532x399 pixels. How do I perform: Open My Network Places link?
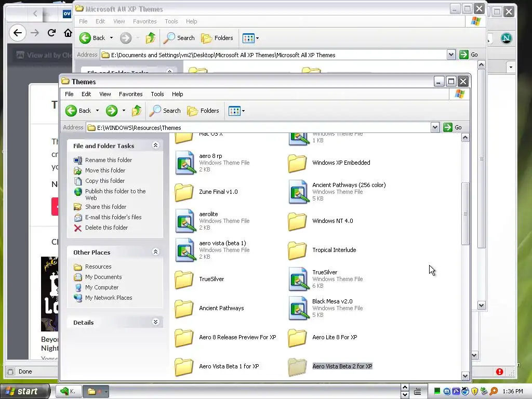point(108,298)
